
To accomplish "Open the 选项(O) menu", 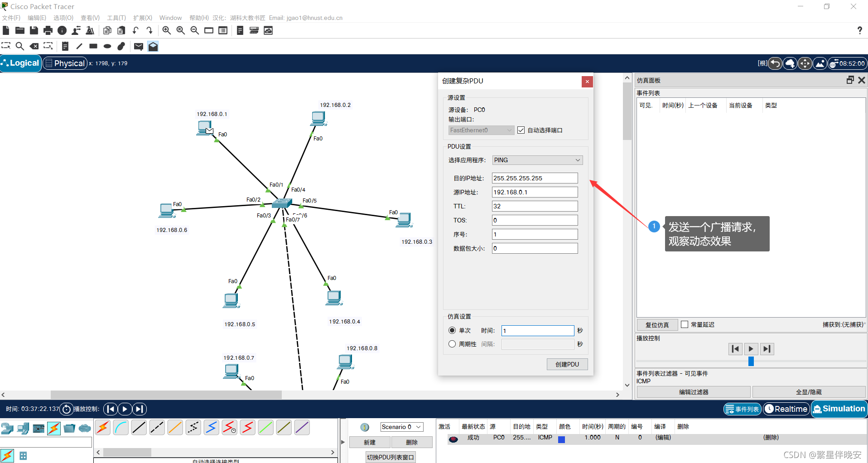I will click(x=63, y=18).
